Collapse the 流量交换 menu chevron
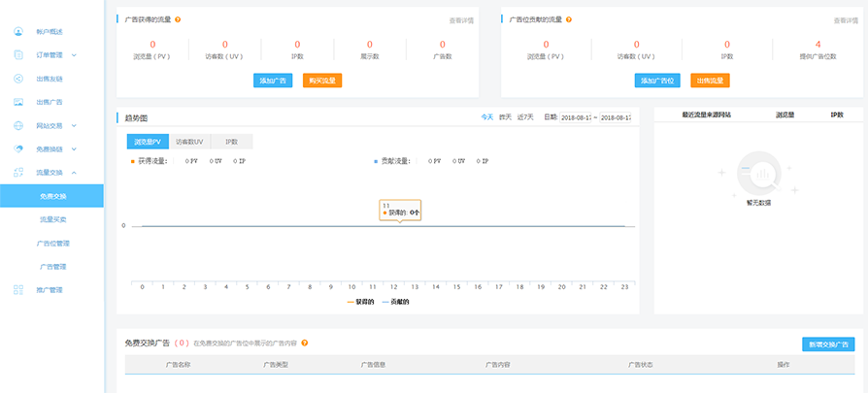868x393 pixels. click(74, 173)
